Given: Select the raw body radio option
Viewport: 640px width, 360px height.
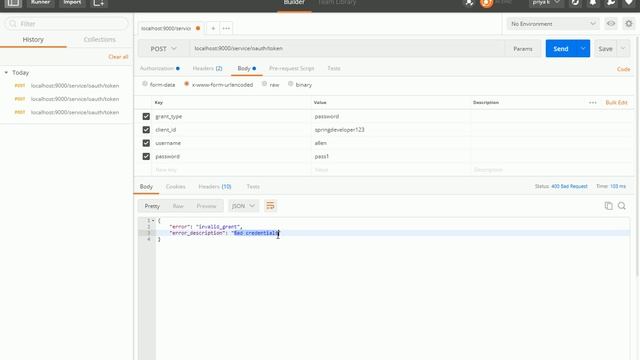Looking at the screenshot, I should (x=264, y=84).
